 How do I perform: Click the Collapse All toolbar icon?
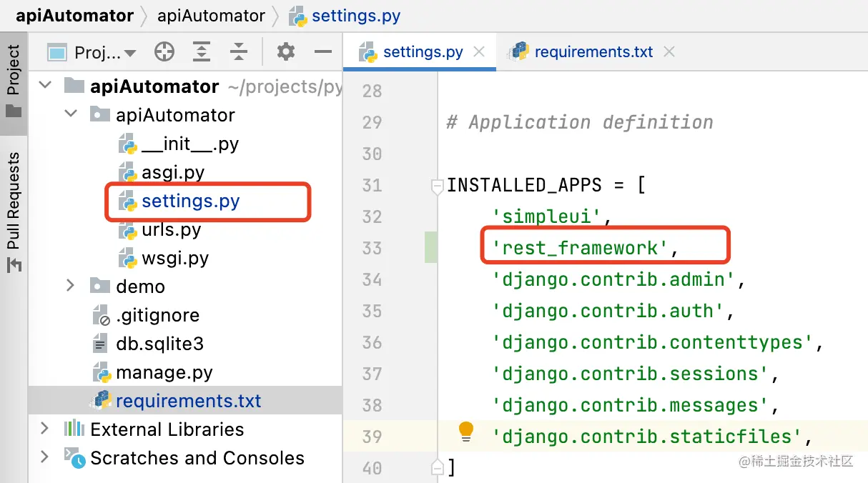click(238, 52)
